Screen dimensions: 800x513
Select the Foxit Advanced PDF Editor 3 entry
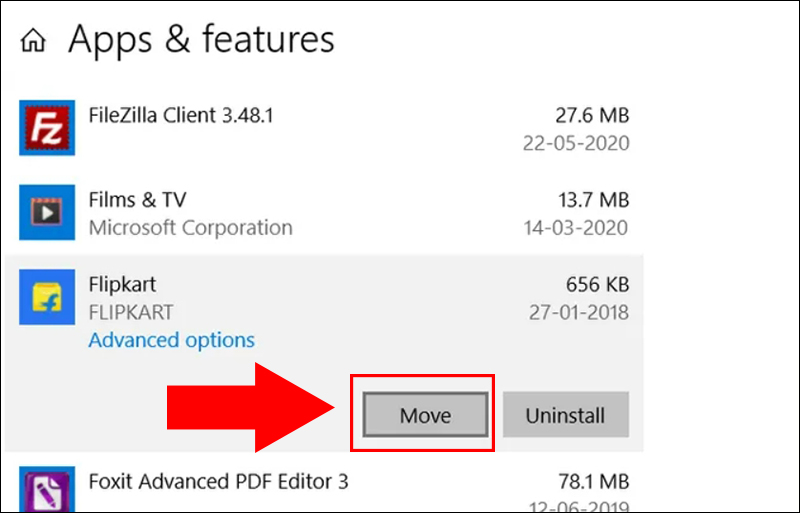click(218, 482)
